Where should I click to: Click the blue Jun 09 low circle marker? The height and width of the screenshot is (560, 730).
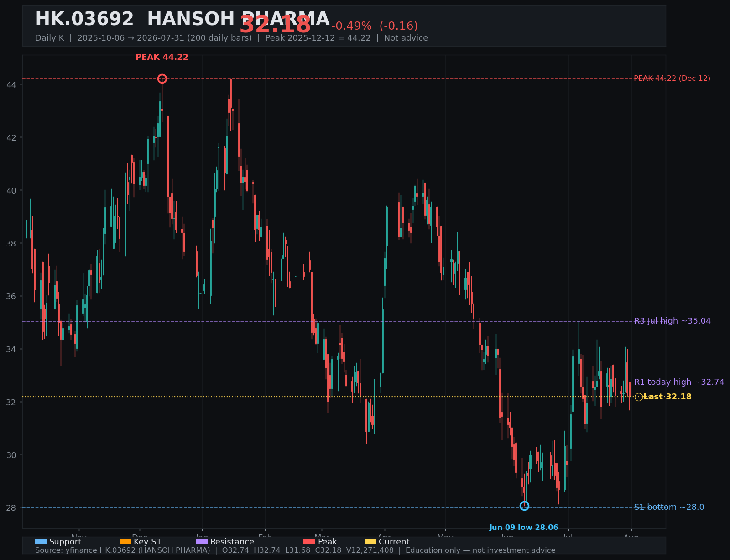point(524,506)
